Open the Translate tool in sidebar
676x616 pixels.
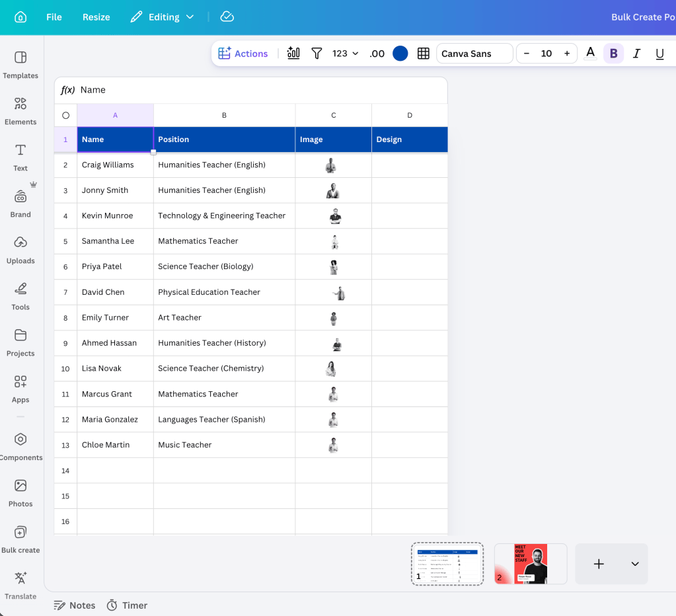click(x=20, y=586)
